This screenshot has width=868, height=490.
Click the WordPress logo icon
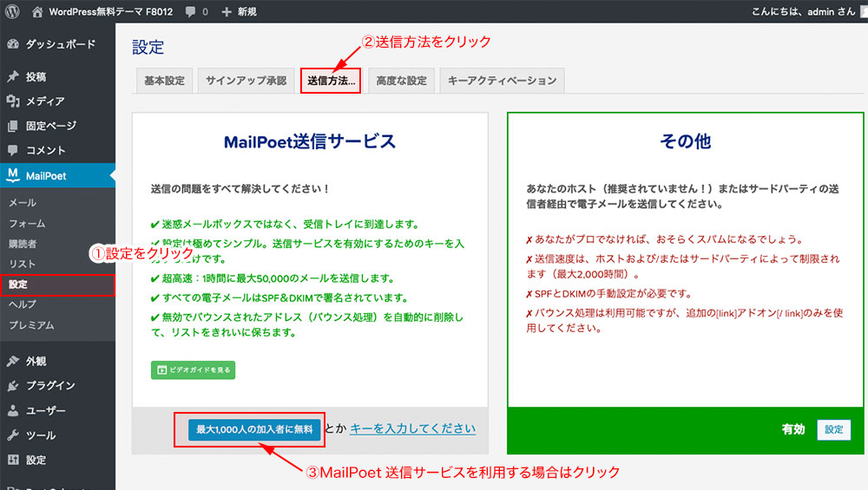(x=12, y=11)
